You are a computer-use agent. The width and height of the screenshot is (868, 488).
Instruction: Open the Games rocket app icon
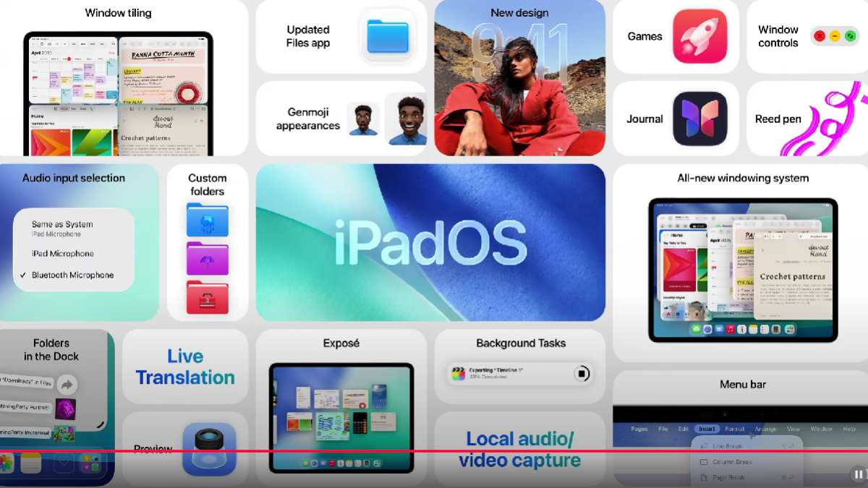[x=699, y=36]
